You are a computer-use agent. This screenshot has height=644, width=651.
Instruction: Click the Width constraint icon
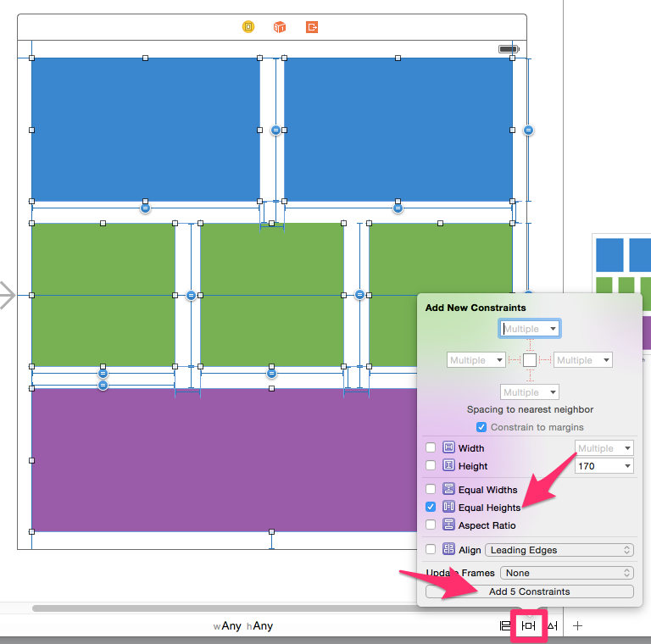pos(448,447)
